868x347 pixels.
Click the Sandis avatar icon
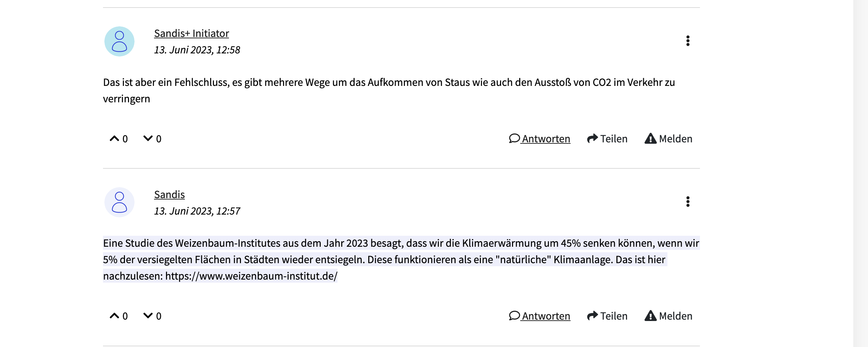pyautogui.click(x=119, y=202)
